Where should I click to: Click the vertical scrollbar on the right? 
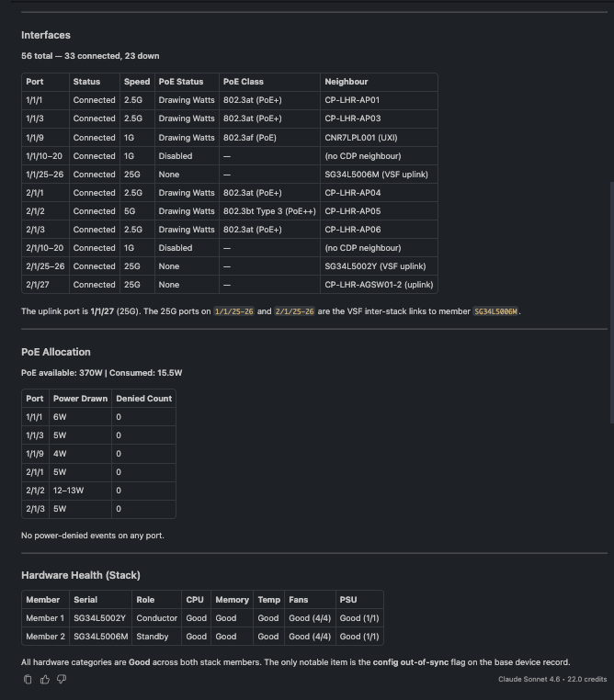[x=612, y=302]
